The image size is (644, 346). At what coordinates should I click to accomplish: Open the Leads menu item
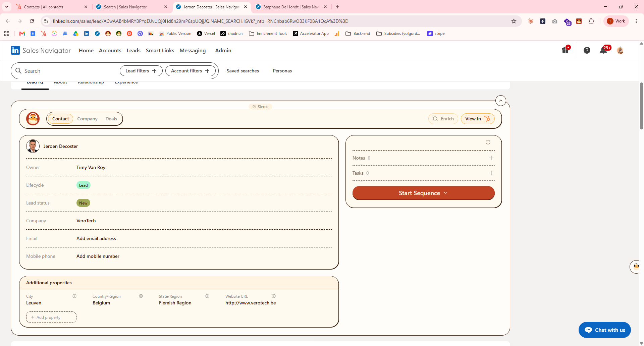tap(133, 50)
